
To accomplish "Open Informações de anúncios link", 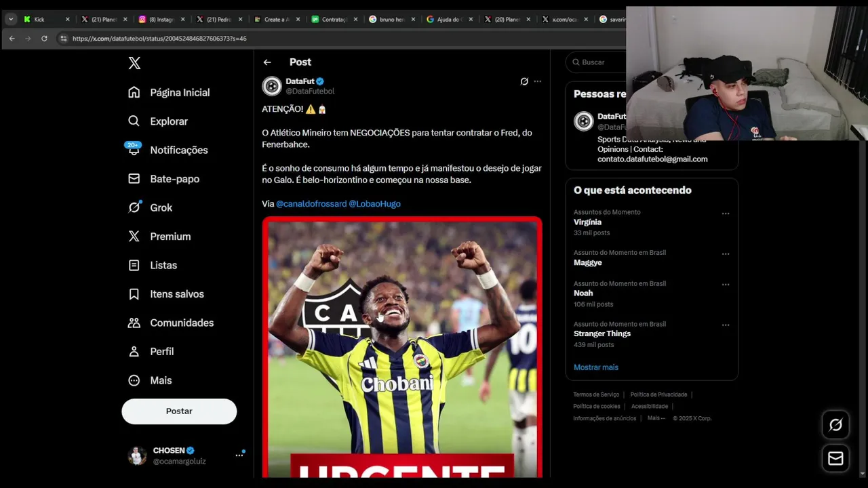I will pos(605,418).
